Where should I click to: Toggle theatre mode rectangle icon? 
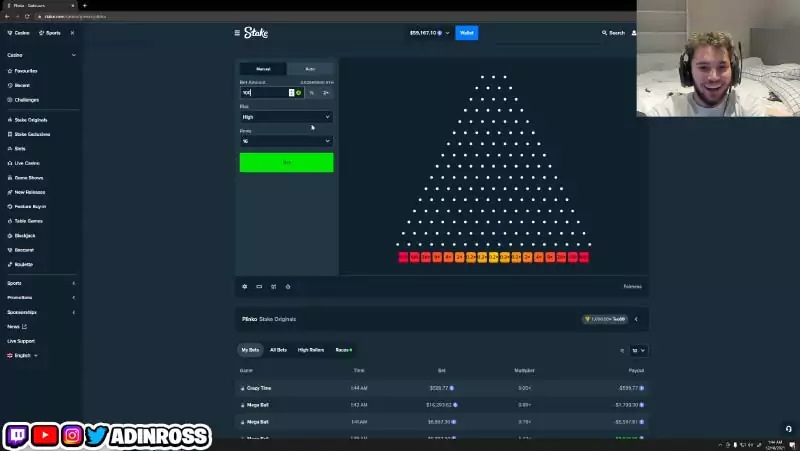pyautogui.click(x=259, y=287)
